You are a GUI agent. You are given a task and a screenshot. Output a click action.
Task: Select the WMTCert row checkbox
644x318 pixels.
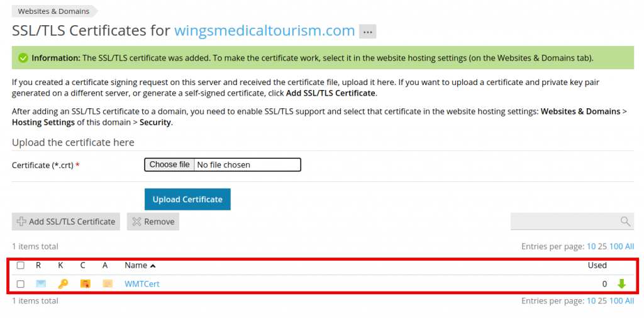click(21, 284)
